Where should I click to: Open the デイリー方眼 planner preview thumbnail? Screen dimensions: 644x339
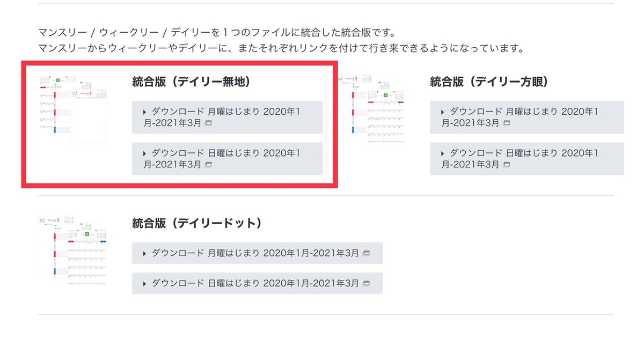[x=371, y=109]
